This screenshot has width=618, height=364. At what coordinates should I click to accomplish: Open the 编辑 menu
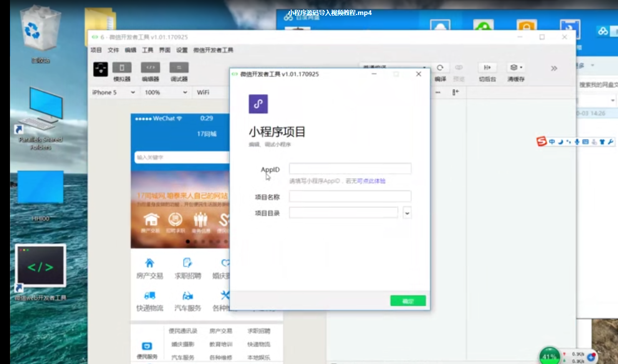131,50
